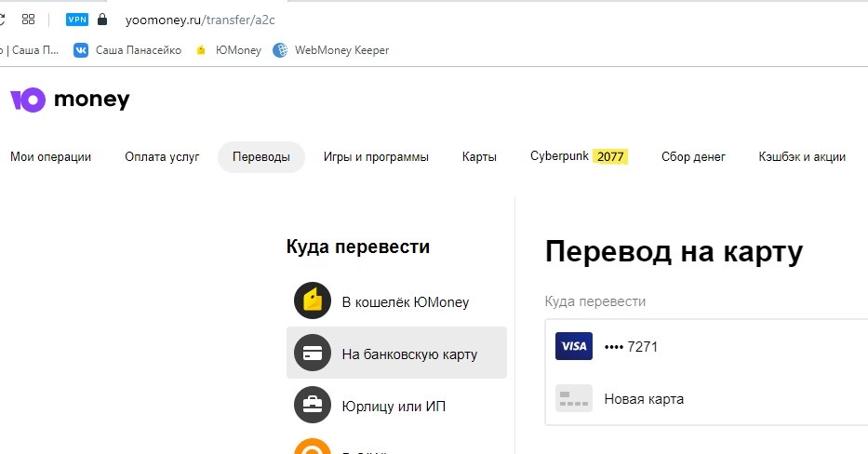868x454 pixels.
Task: Open the Cyberpunk 2077 promo link
Action: [579, 156]
